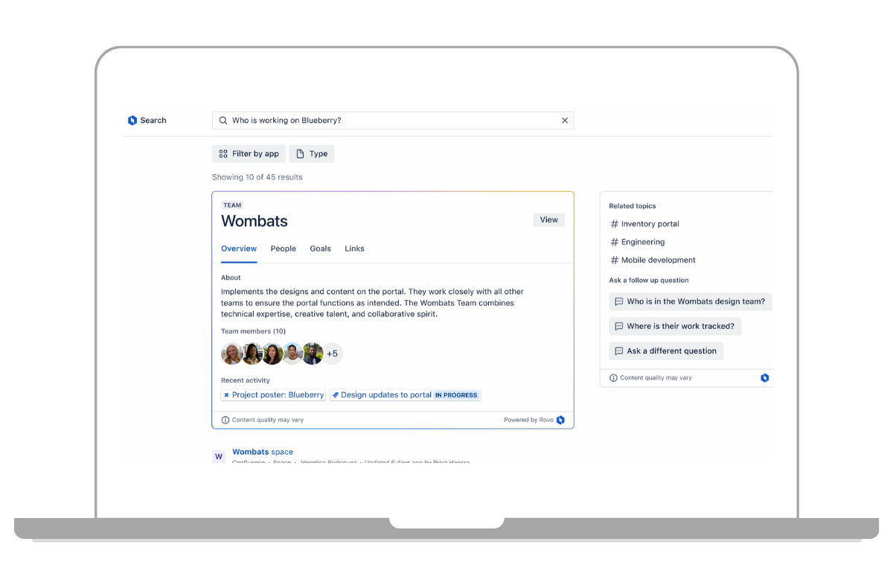Switch to the Goals tab
Viewport: 893px width, 588px height.
coord(321,249)
